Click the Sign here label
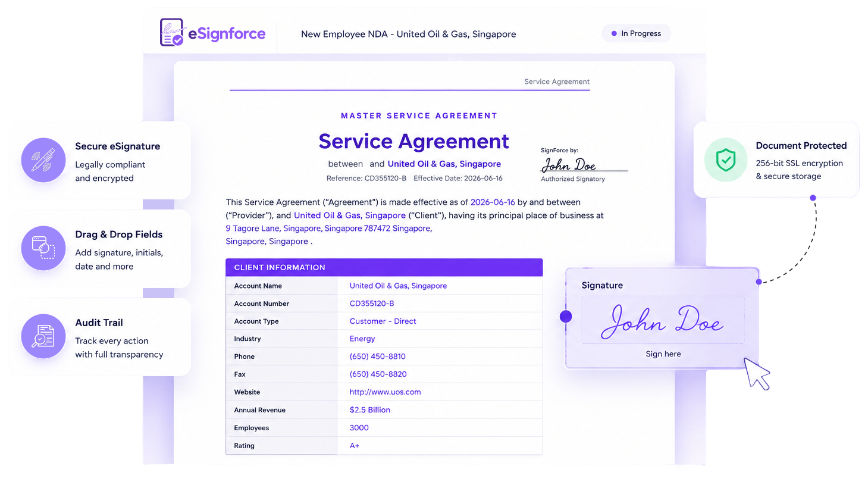The height and width of the screenshot is (488, 868). coord(663,354)
